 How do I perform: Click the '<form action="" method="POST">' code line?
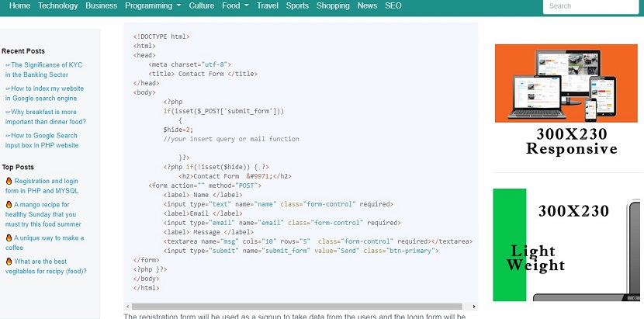tap(205, 186)
